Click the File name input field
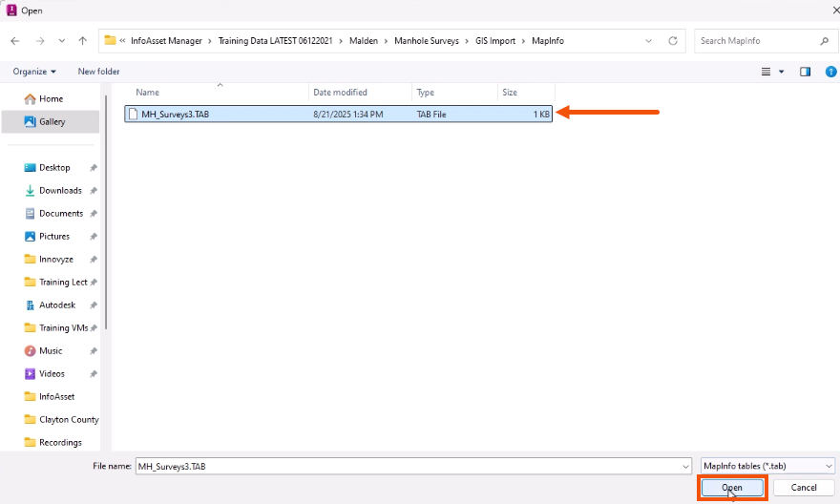This screenshot has height=504, width=840. point(409,467)
